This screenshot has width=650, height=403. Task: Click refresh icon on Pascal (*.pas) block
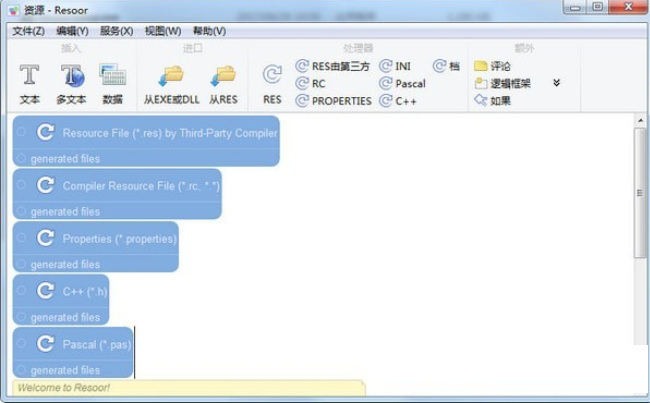tap(45, 344)
